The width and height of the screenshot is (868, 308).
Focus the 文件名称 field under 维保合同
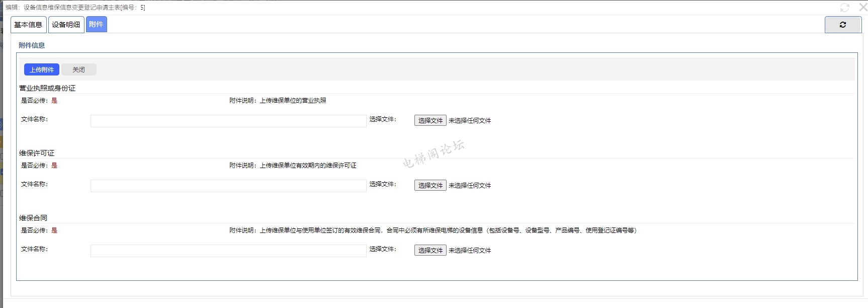tap(228, 251)
